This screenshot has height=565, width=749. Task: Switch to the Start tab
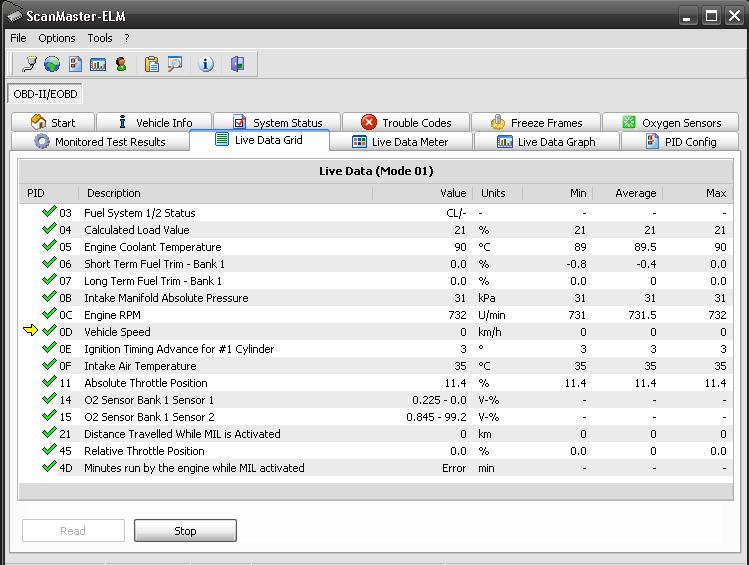point(53,122)
